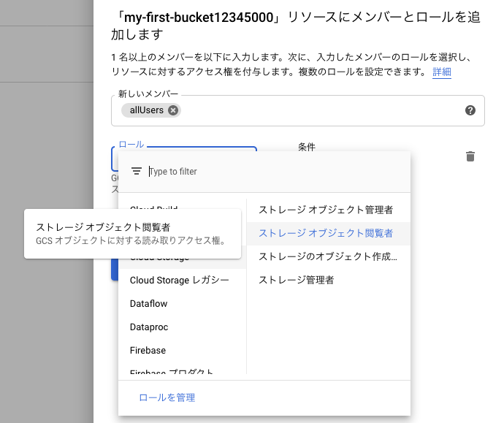Select ストレージ オブジェクト管理者 role
This screenshot has width=504, height=423.
[x=329, y=210]
